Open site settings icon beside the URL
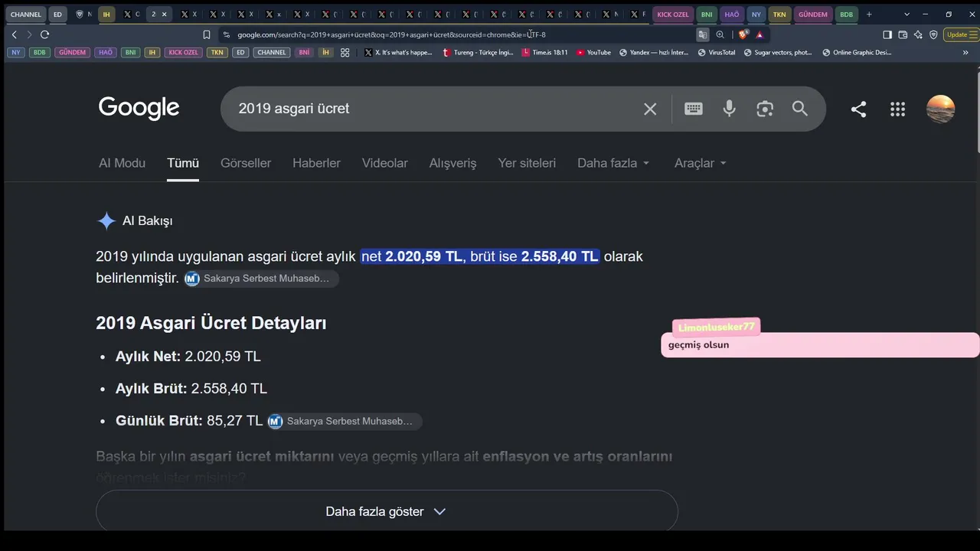 [x=226, y=34]
